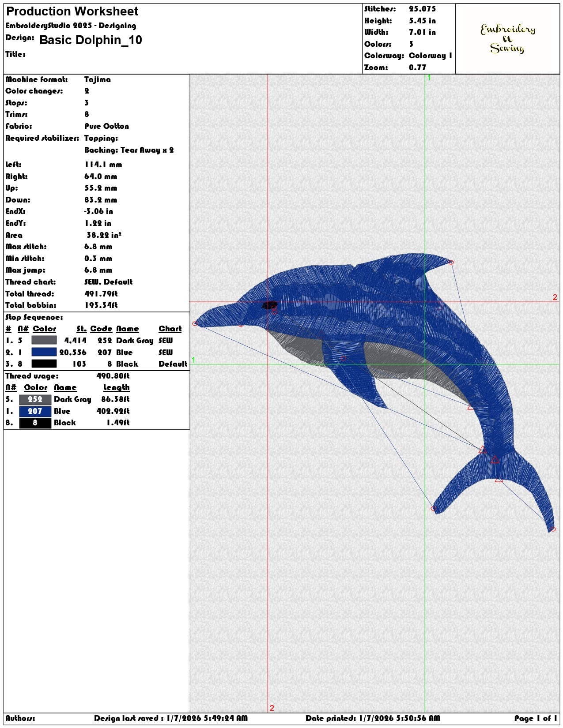Click the Up value '55.2 mm'
This screenshot has height=728, width=563.
pyautogui.click(x=101, y=188)
